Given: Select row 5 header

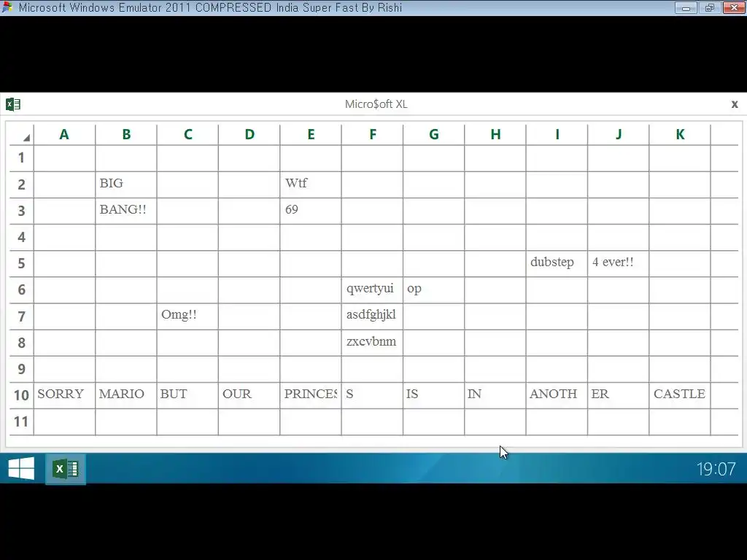Looking at the screenshot, I should (x=21, y=264).
